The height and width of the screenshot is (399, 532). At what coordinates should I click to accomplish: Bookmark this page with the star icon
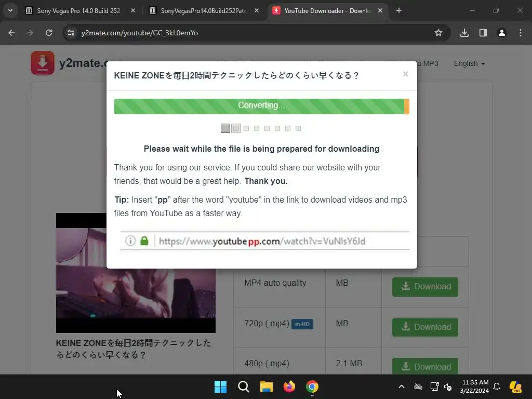[438, 33]
